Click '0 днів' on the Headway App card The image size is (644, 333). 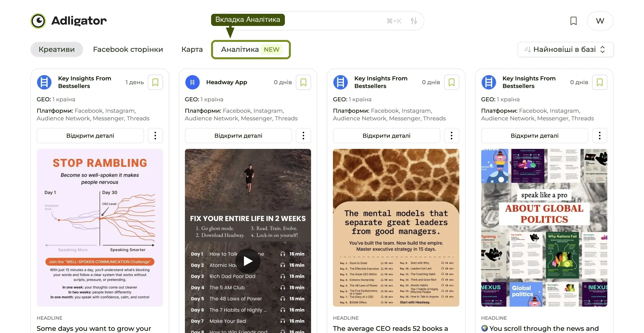coord(283,82)
